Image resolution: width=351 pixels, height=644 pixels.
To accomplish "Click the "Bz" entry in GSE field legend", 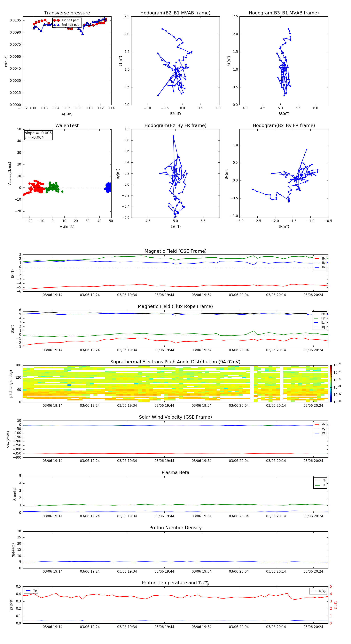I will pyautogui.click(x=320, y=267).
